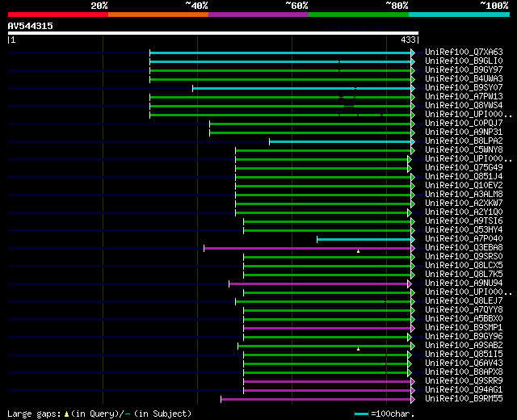Click the UniRef100_Q94AG1 label
Screen dimensions: 517x420
point(464,390)
